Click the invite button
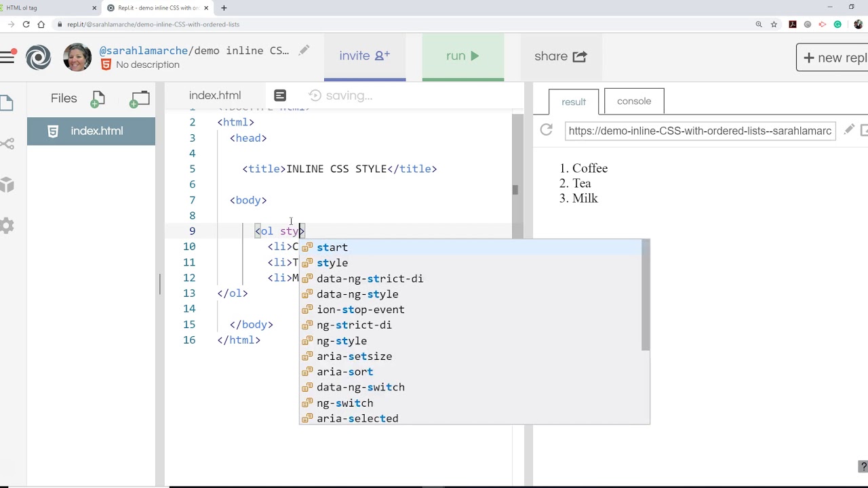Viewport: 868px width, 488px height. click(x=365, y=56)
